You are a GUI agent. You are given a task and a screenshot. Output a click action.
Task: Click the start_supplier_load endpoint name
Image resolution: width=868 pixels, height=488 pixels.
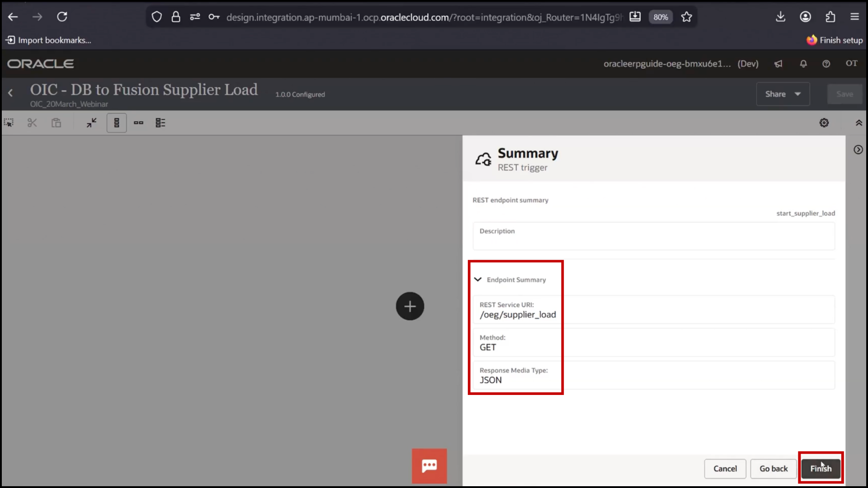pyautogui.click(x=806, y=213)
